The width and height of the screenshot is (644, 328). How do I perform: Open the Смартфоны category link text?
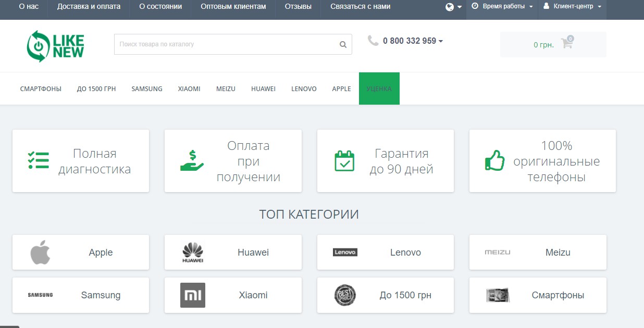[558, 295]
